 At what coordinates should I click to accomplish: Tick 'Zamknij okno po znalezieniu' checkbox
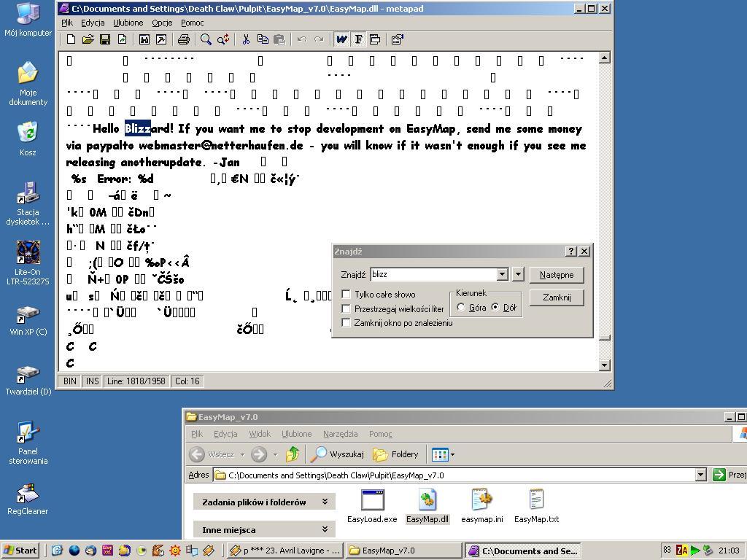coord(347,322)
